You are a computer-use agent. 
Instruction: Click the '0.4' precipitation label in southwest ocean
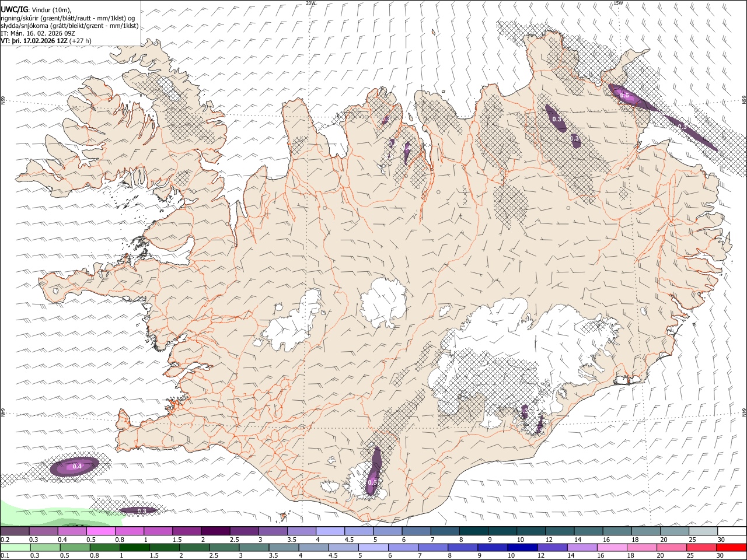pos(76,466)
